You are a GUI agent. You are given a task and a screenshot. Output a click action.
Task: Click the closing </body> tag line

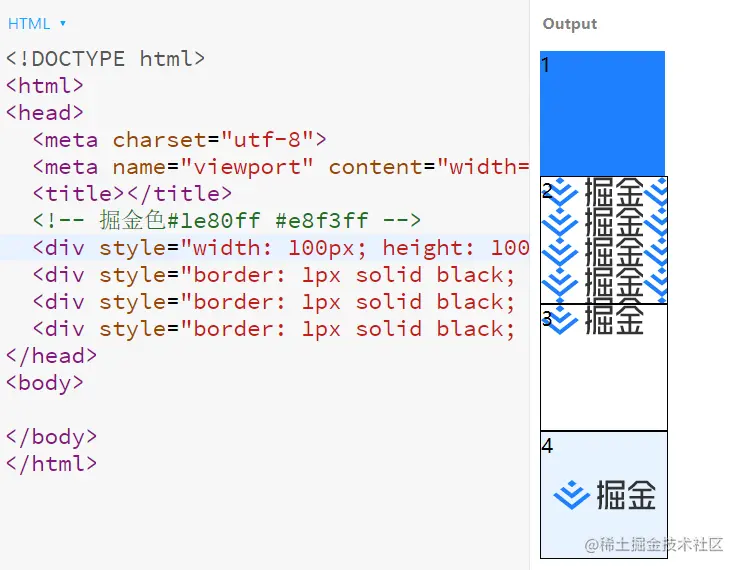[51, 436]
